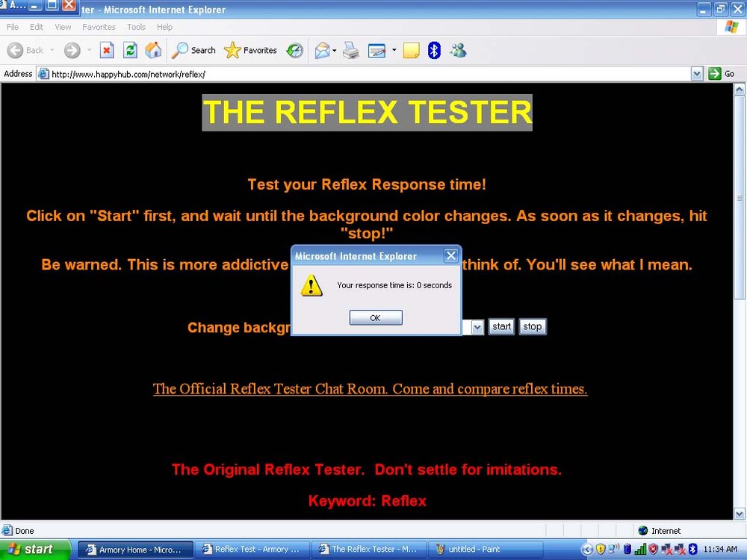Show hidden tray icons with the chevron
The image size is (747, 560).
[587, 550]
